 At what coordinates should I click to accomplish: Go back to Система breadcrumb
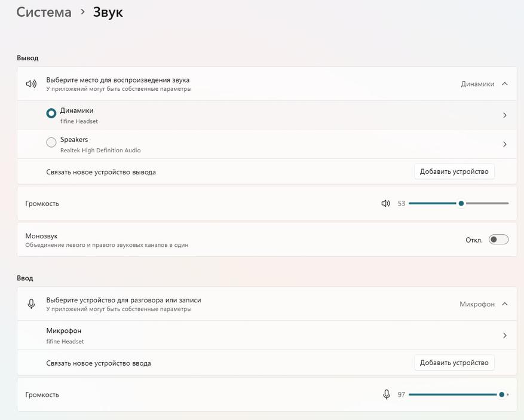(x=44, y=12)
